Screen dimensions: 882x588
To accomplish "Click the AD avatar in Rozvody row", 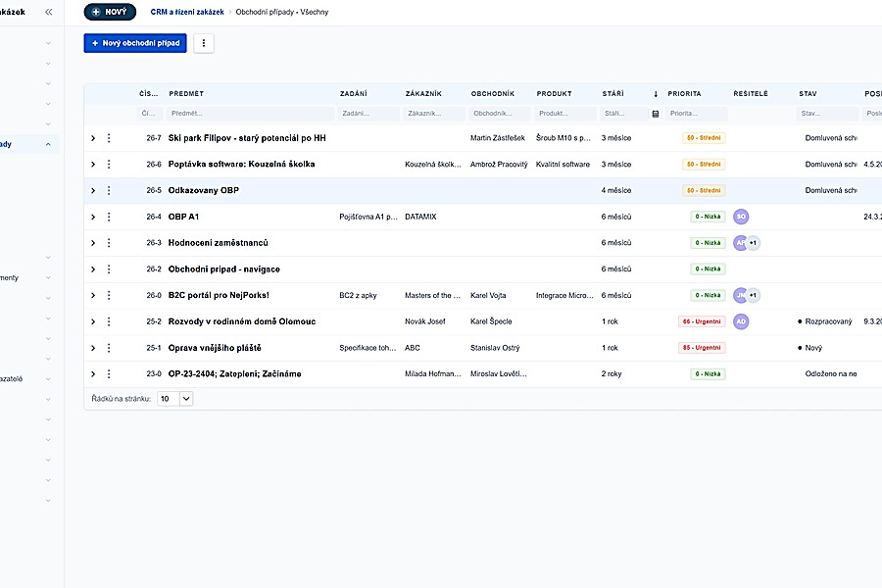I will [x=741, y=321].
